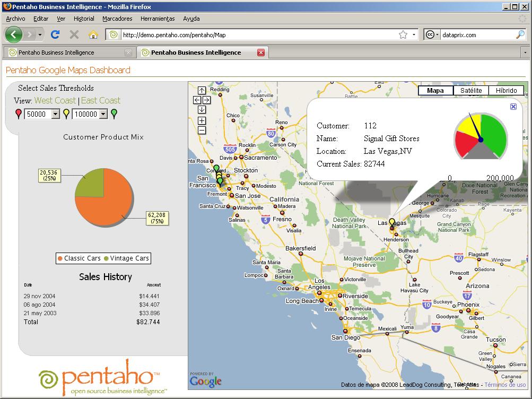The image size is (532, 399).
Task: Switch the map to Satélite view
Action: [470, 90]
